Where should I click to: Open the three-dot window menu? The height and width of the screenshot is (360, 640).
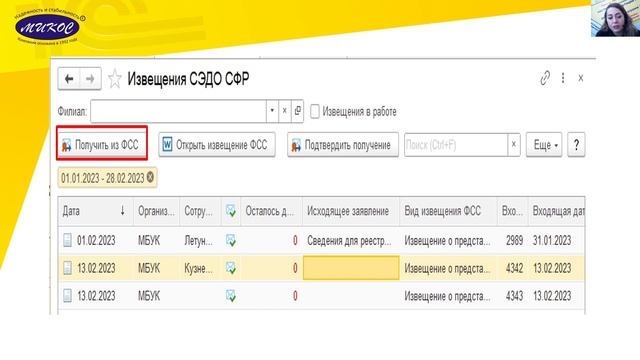pyautogui.click(x=563, y=78)
